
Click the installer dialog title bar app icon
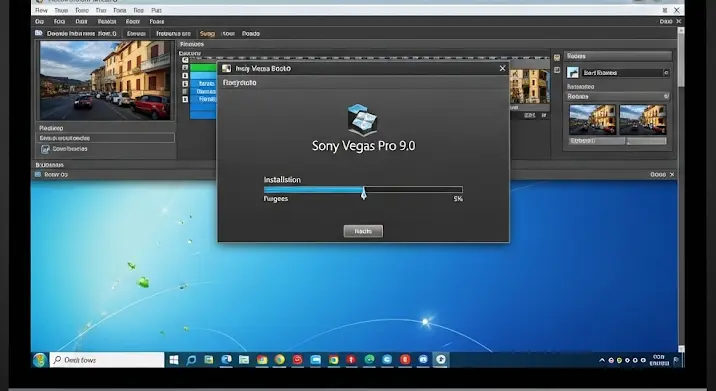click(226, 69)
